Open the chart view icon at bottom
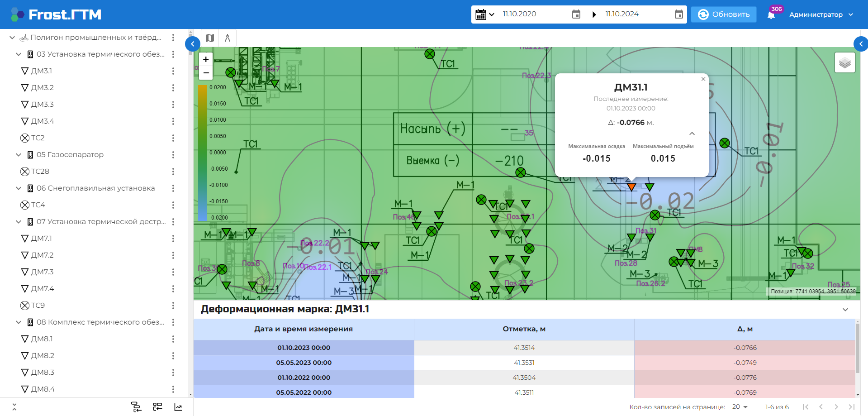 [178, 407]
